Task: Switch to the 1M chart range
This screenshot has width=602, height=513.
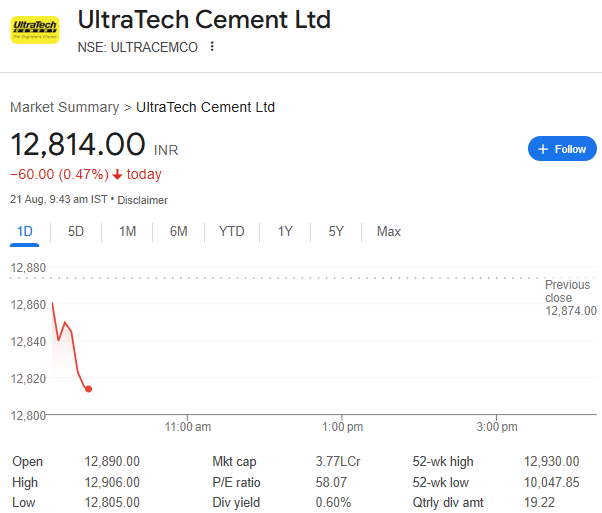Action: [127, 232]
